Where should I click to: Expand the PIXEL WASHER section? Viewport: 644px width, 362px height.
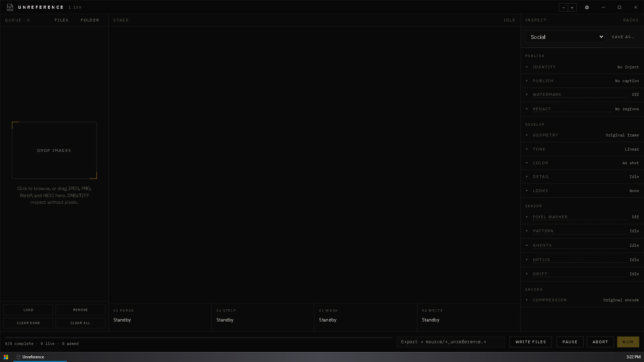coord(582,217)
